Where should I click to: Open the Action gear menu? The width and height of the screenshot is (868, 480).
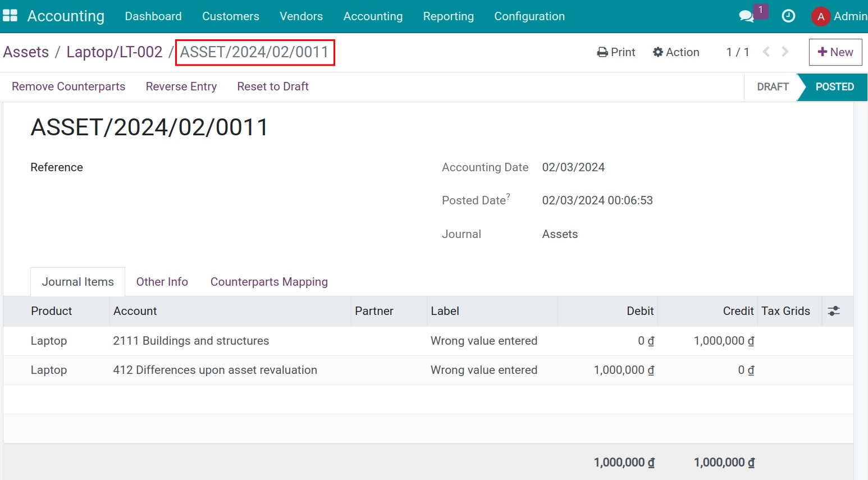[676, 52]
